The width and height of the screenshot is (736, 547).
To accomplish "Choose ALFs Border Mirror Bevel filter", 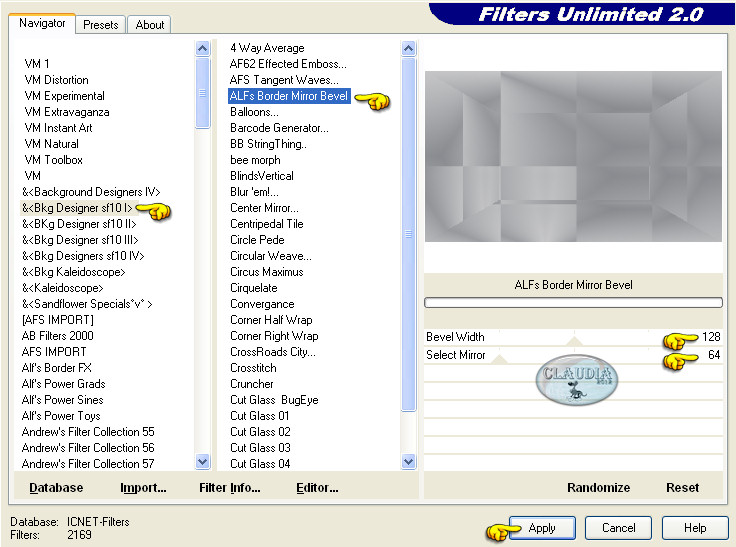I will [289, 96].
